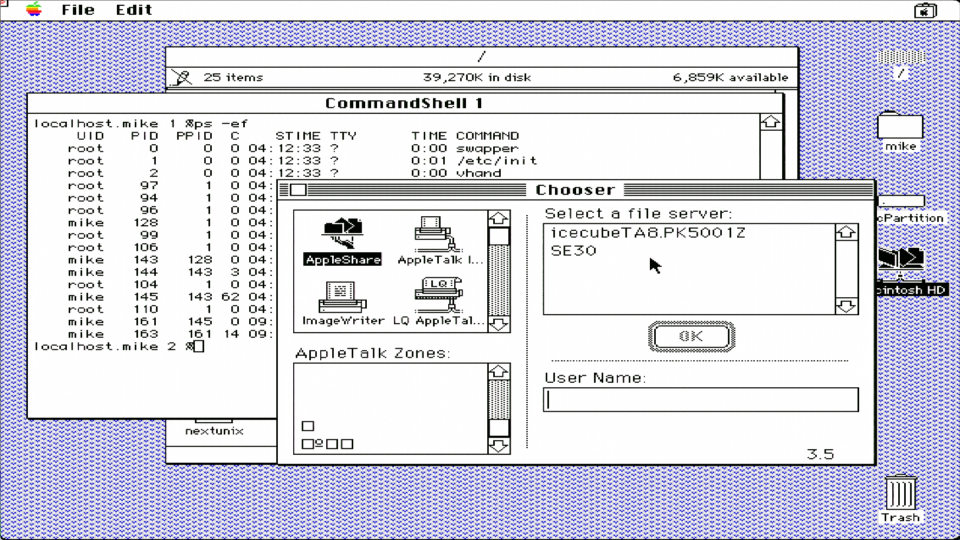Close the Chooser window via close box
Screen dimensions: 960x540
(298, 190)
